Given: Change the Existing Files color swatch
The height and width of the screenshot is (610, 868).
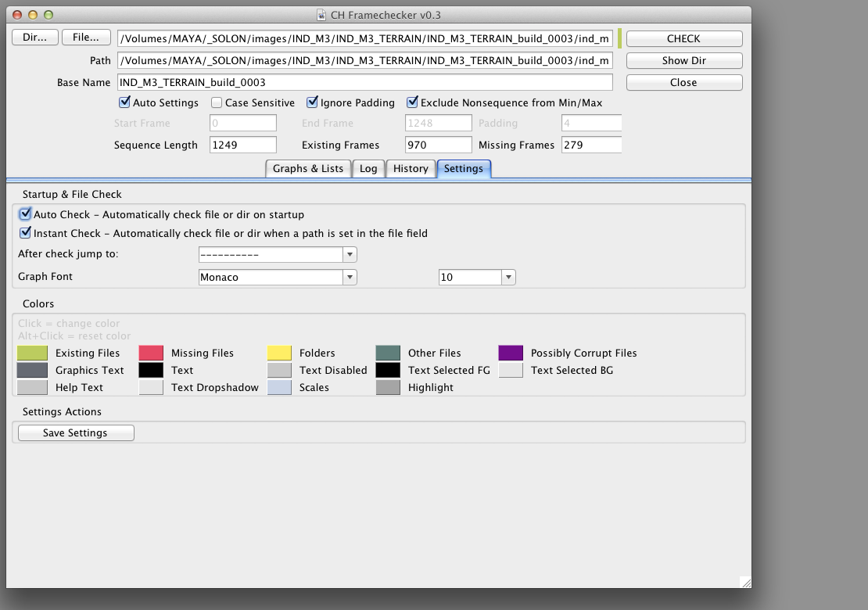Looking at the screenshot, I should point(32,353).
